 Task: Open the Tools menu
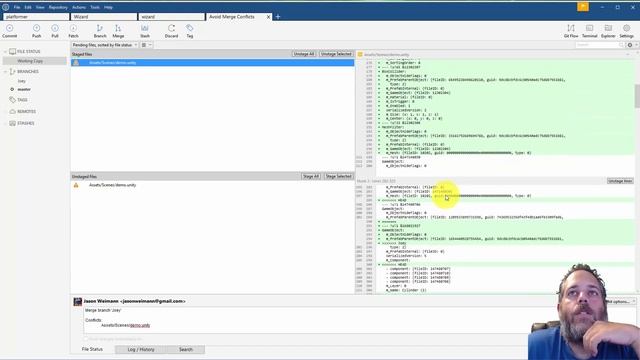(x=95, y=7)
